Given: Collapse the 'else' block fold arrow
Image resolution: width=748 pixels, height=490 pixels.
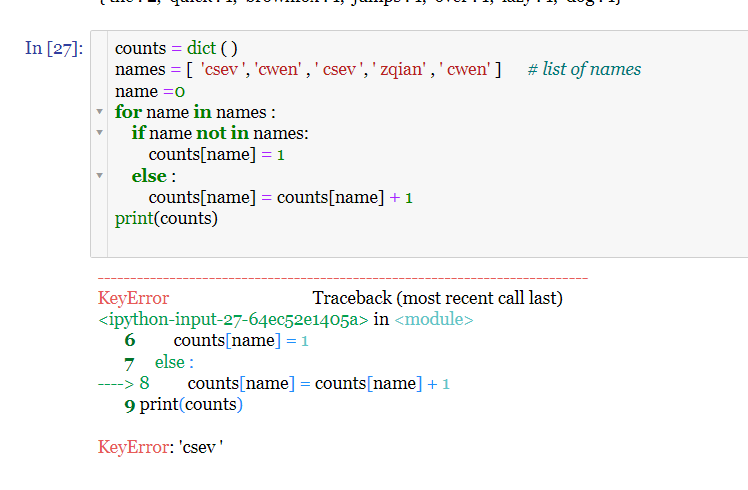Looking at the screenshot, I should (x=99, y=176).
